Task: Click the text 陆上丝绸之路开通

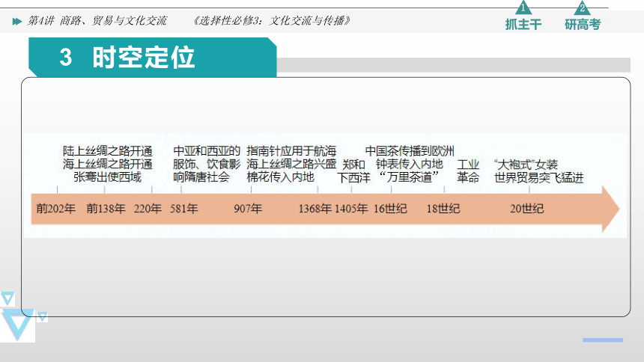Action: (108, 151)
